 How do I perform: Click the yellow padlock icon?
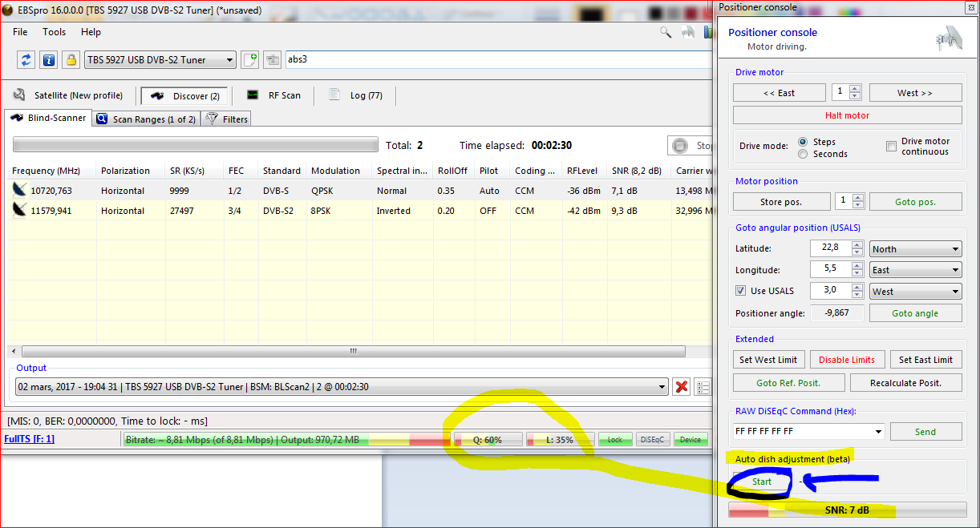pos(71,60)
